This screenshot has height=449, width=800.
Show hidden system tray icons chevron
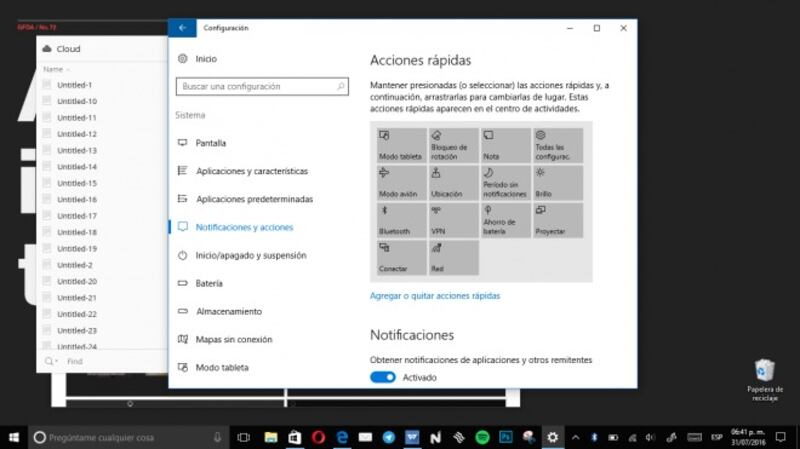[x=575, y=437]
